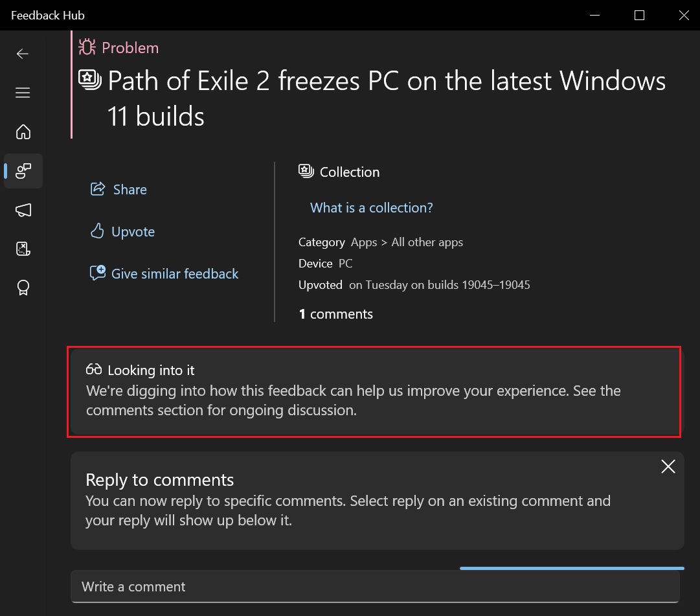This screenshot has width=700, height=616.
Task: Click the Upvote thumbs-up icon
Action: point(97,231)
